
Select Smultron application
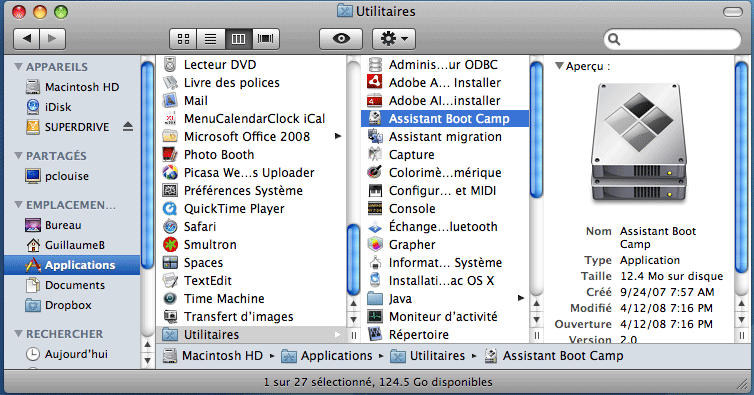251,244
